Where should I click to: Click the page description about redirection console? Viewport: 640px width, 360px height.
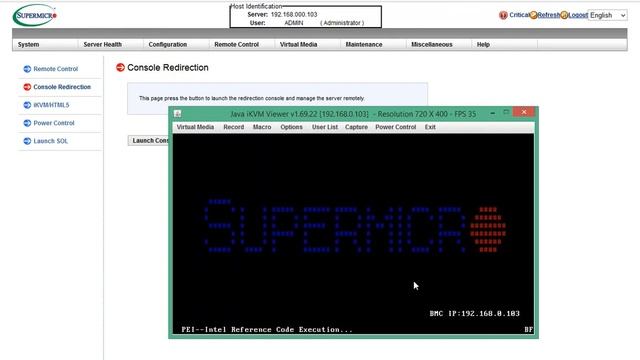252,98
